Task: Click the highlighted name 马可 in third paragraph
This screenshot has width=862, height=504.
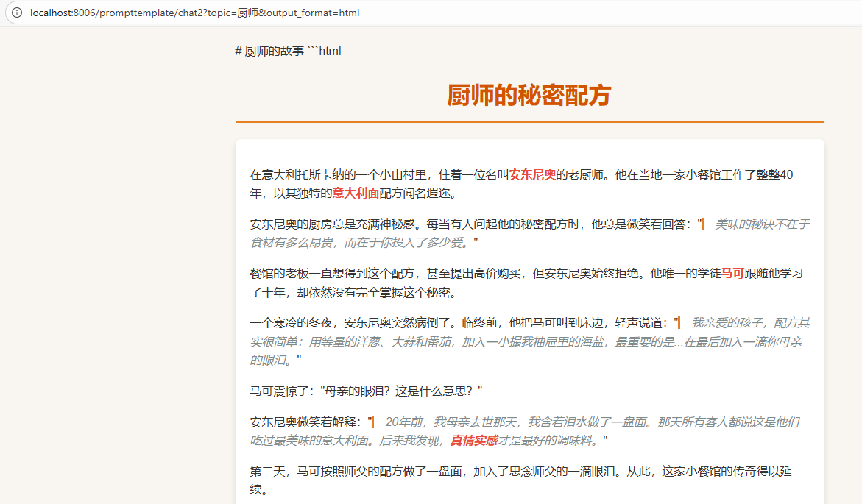Action: tap(732, 273)
